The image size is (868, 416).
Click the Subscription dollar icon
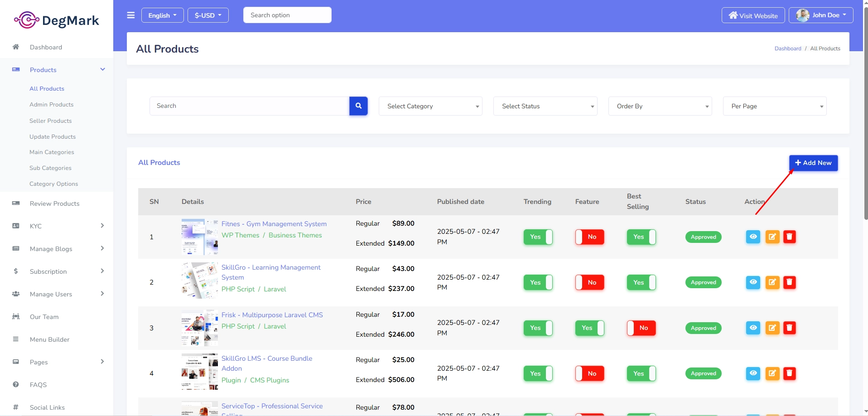[x=16, y=271]
